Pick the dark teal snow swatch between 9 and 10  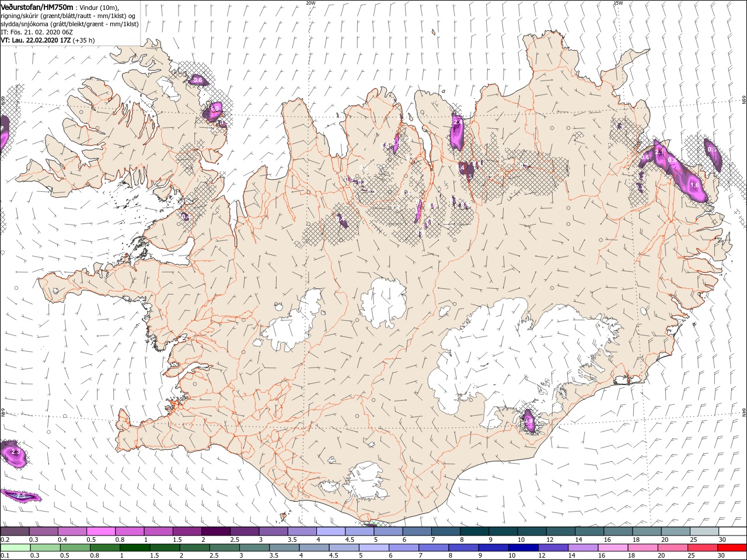503,531
